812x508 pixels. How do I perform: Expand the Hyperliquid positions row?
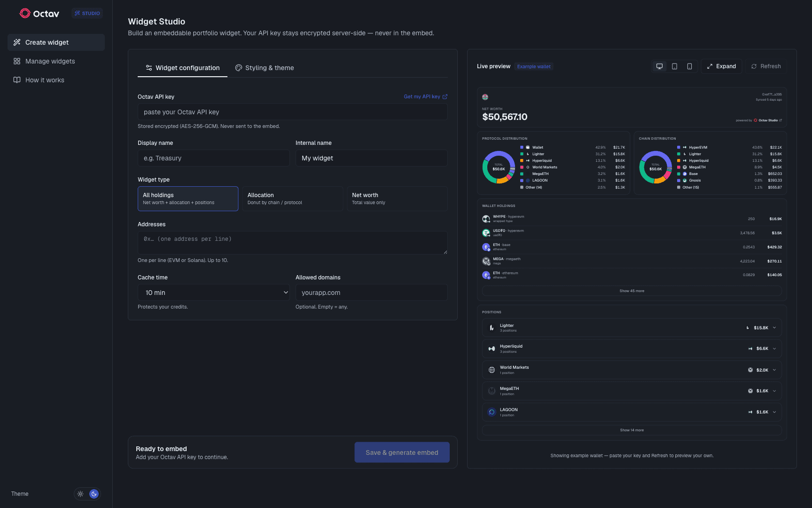point(632,349)
